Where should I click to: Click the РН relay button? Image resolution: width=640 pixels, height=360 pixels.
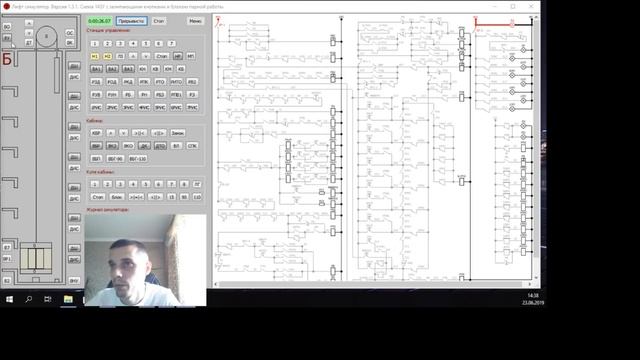(x=144, y=94)
